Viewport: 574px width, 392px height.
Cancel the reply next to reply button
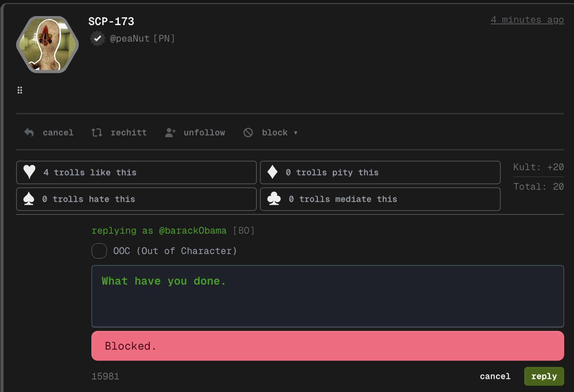click(495, 376)
